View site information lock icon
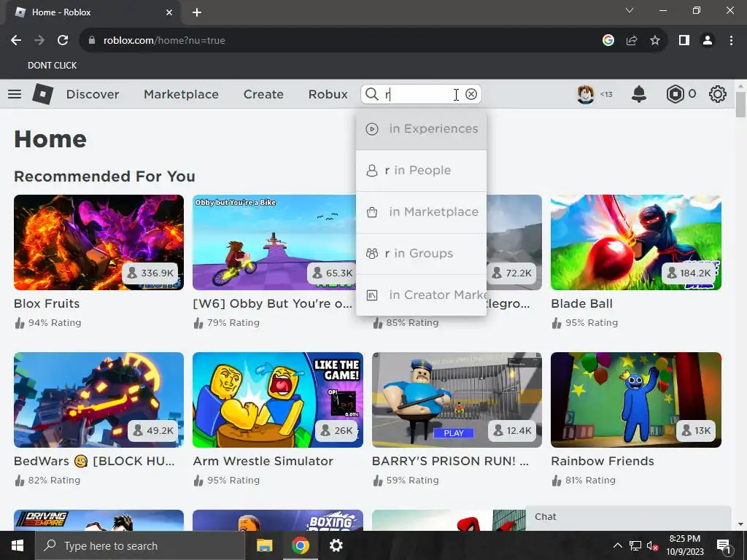Image resolution: width=747 pixels, height=560 pixels. coord(92,41)
